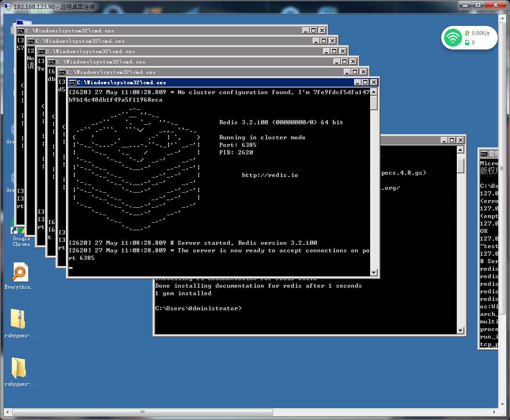Click scroll down arrow in the gem install console
This screenshot has height=420, width=510.
460,330
